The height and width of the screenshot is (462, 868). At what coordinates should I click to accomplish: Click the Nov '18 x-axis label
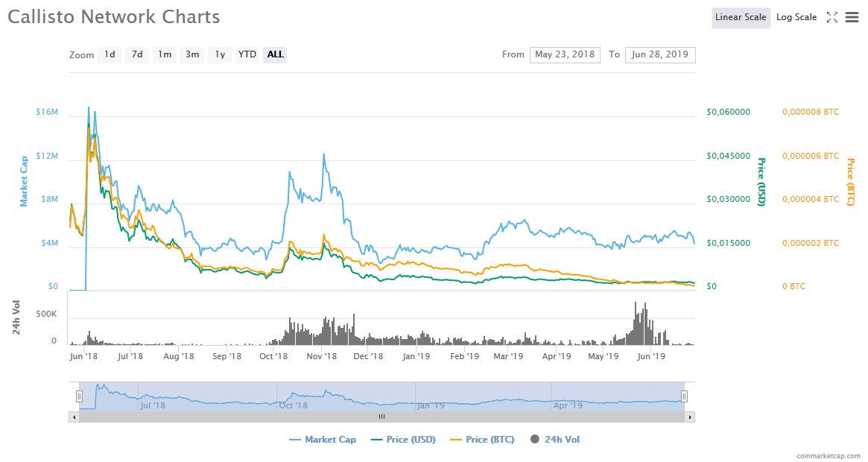coord(322,356)
